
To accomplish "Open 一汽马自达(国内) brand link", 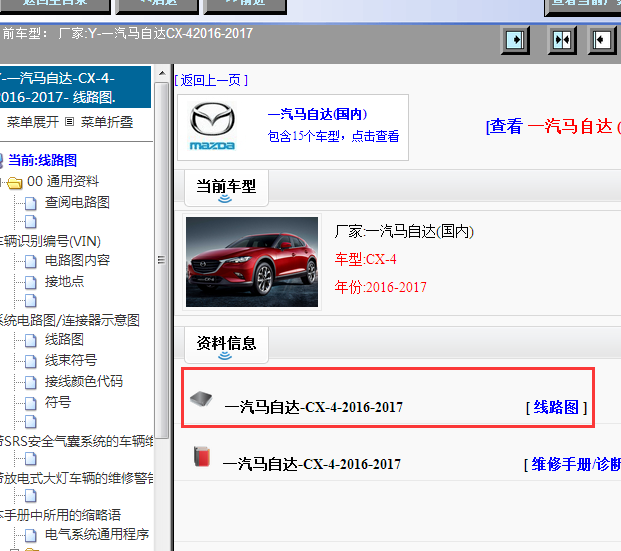I will pyautogui.click(x=318, y=114).
